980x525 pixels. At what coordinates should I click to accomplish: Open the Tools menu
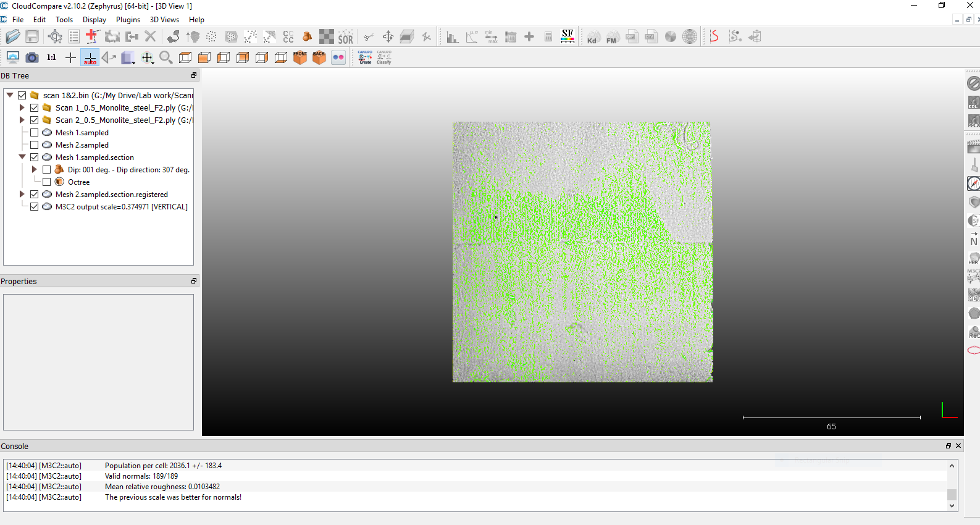(64, 20)
